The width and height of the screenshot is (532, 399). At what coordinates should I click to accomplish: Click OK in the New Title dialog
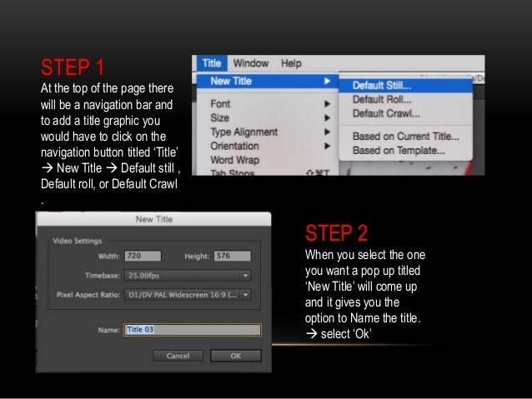pos(236,356)
